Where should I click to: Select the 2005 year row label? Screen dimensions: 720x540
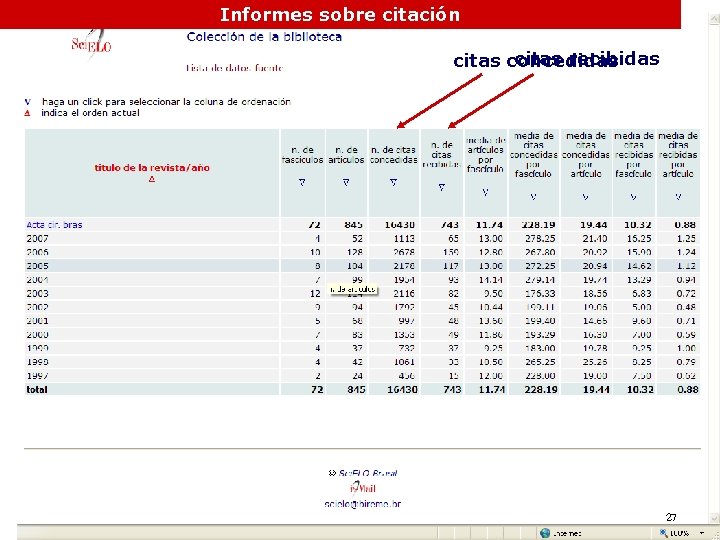(37, 266)
